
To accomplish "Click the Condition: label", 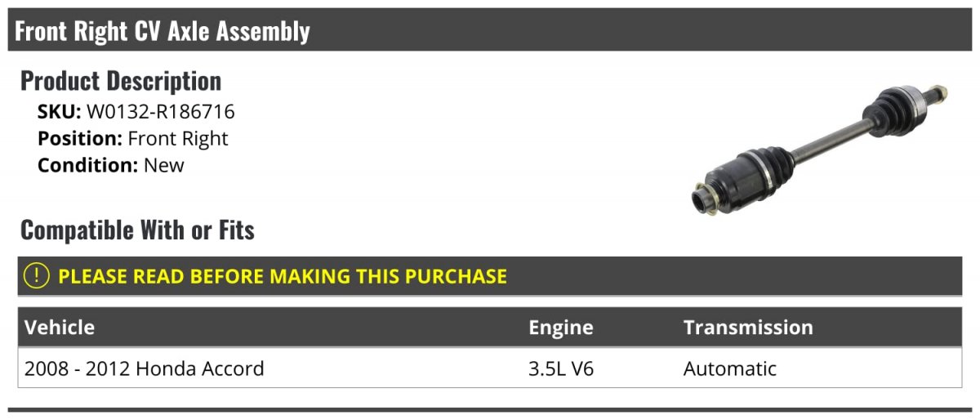I will pyautogui.click(x=87, y=165).
